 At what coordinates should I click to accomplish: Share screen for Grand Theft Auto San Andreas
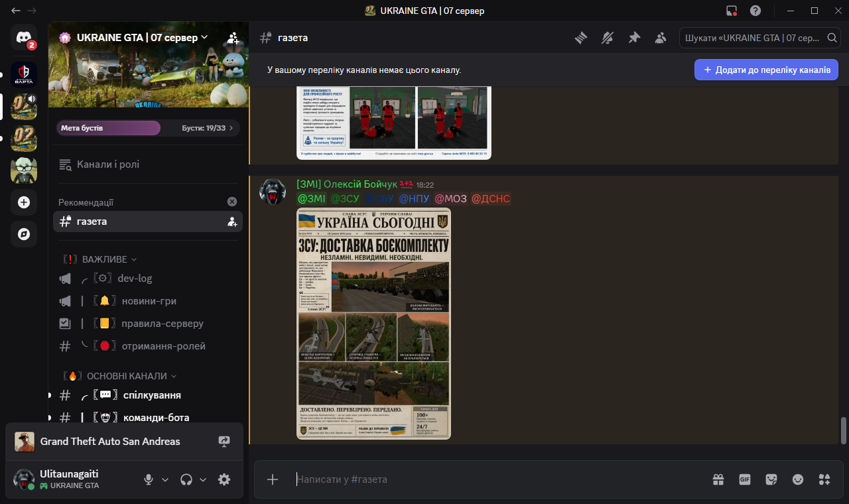point(224,441)
